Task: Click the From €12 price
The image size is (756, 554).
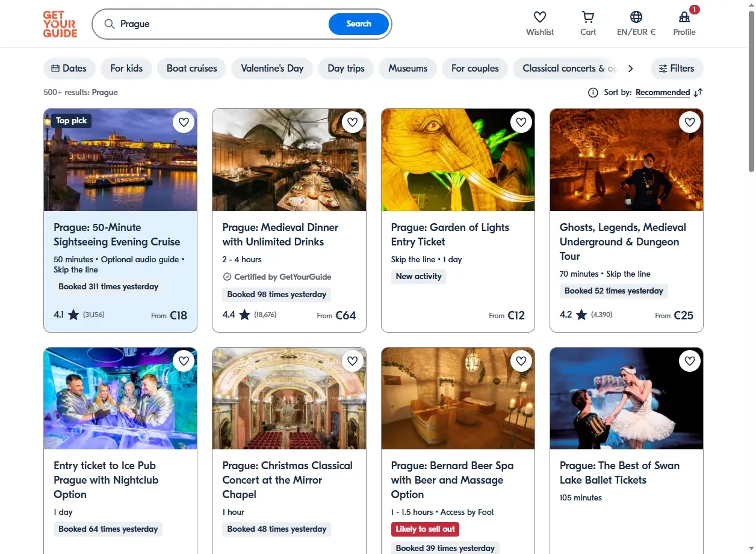Action: point(507,315)
